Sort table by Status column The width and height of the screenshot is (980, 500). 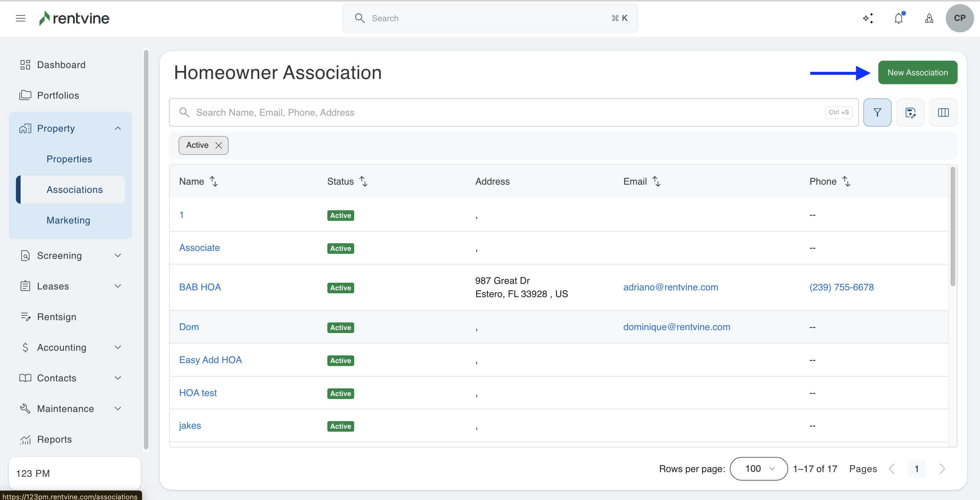click(x=363, y=181)
